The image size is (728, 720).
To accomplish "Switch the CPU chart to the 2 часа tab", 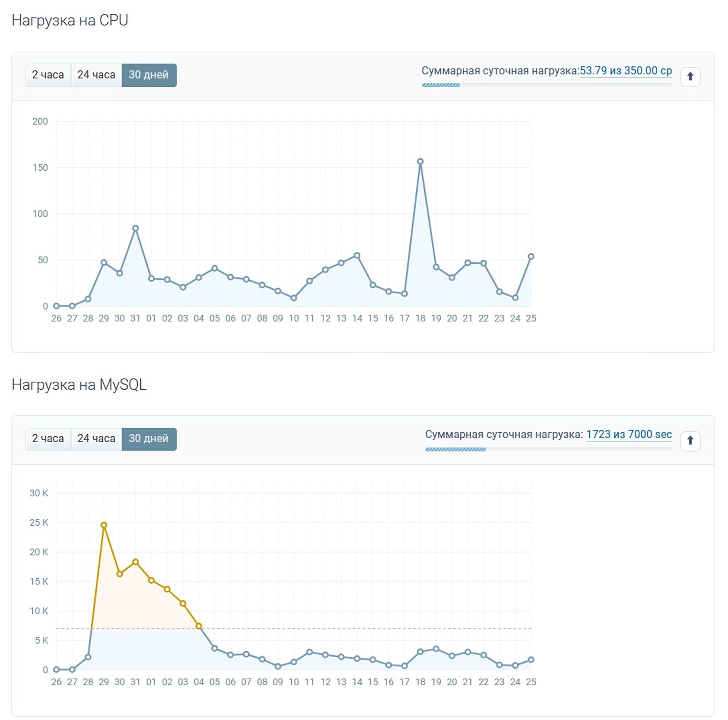I will tap(48, 75).
